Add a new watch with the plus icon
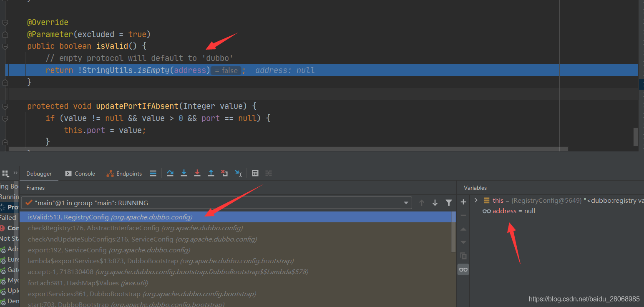This screenshot has width=644, height=307. (x=463, y=202)
